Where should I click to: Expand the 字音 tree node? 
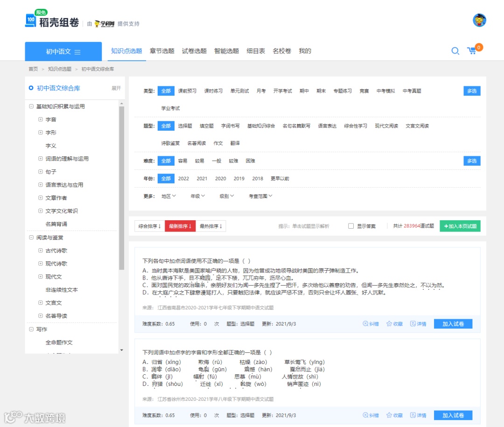[x=41, y=119]
